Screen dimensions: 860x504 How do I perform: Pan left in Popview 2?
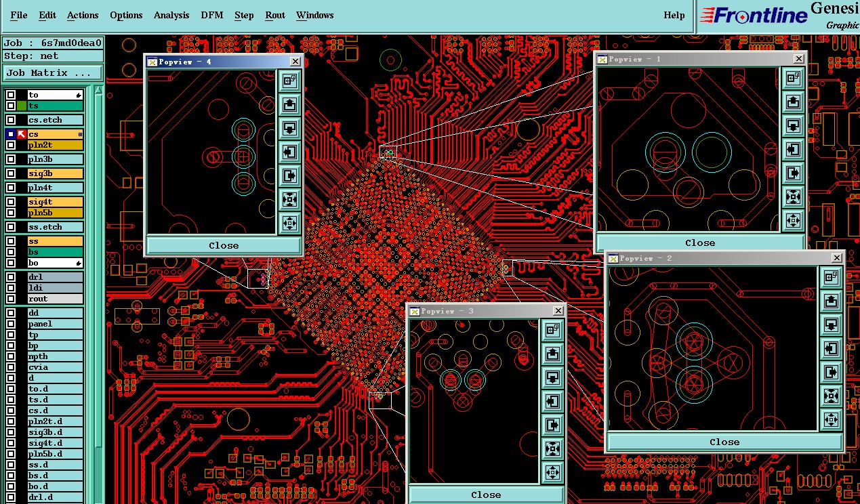coord(831,349)
